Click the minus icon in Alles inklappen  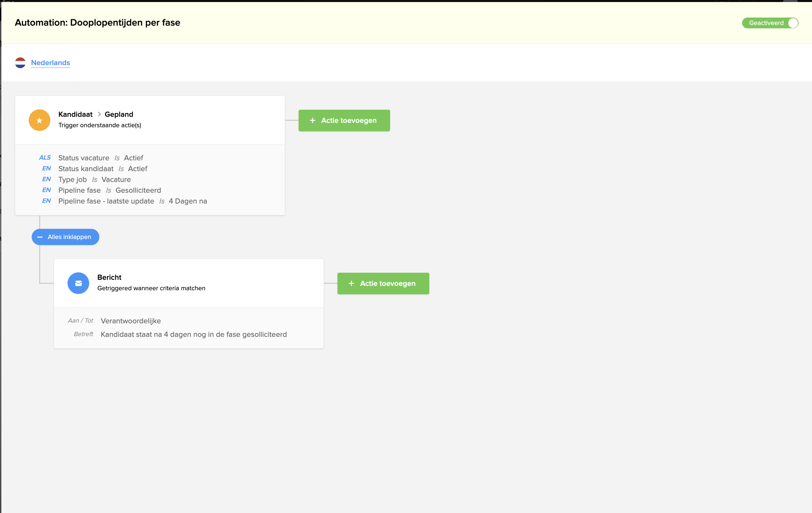(x=40, y=237)
